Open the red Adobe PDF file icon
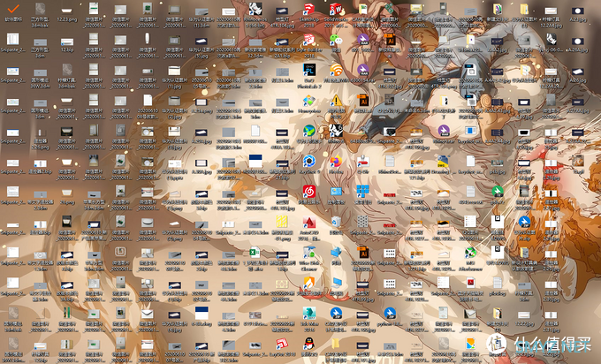This screenshot has height=364, width=601. click(x=470, y=284)
